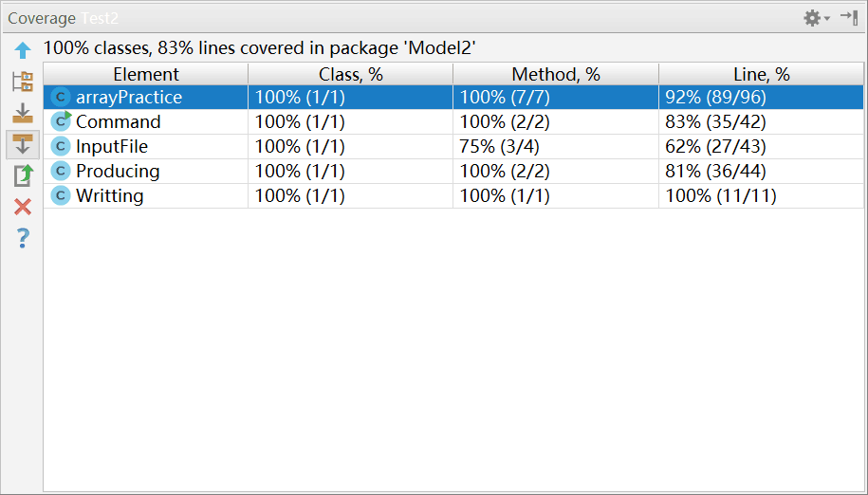Sort by Line, % column header
This screenshot has height=495, width=868.
761,74
